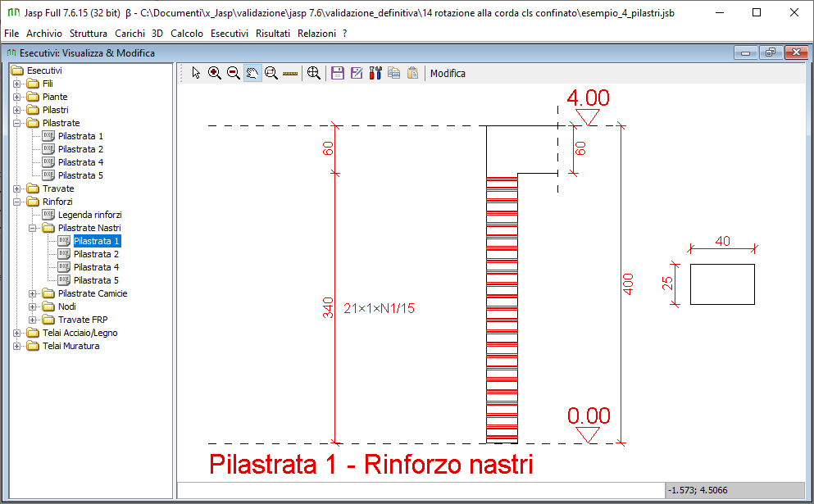
Task: Select the ruler measure tool
Action: [x=290, y=73]
